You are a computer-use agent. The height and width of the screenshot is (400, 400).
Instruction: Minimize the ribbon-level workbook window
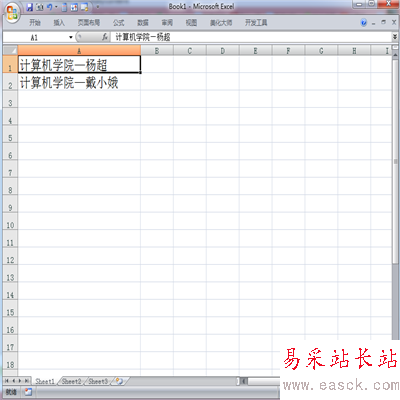point(373,23)
